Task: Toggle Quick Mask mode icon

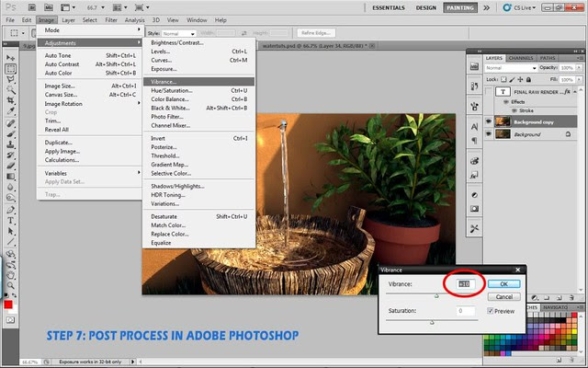Action: tap(10, 320)
